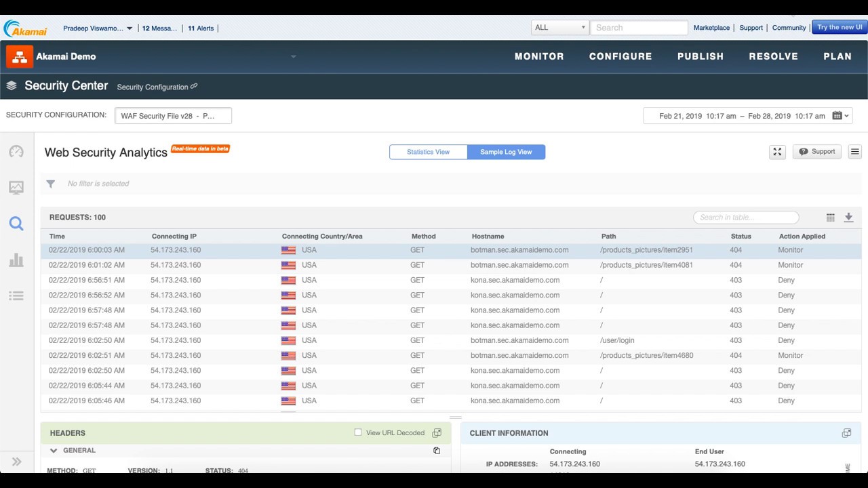Open the MONITOR menu

pos(539,56)
